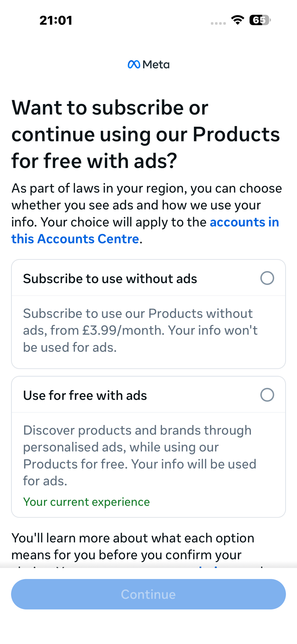Tap the battery level indicator
The width and height of the screenshot is (297, 644).
click(x=260, y=20)
